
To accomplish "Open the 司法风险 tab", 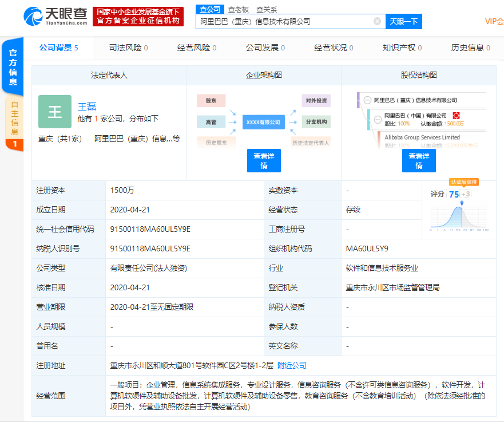I will [x=128, y=48].
